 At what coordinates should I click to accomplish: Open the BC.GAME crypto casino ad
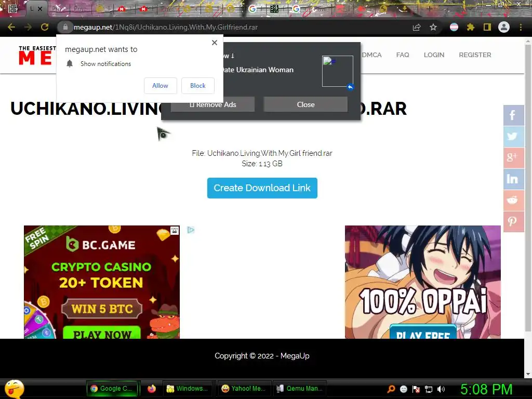click(x=102, y=282)
